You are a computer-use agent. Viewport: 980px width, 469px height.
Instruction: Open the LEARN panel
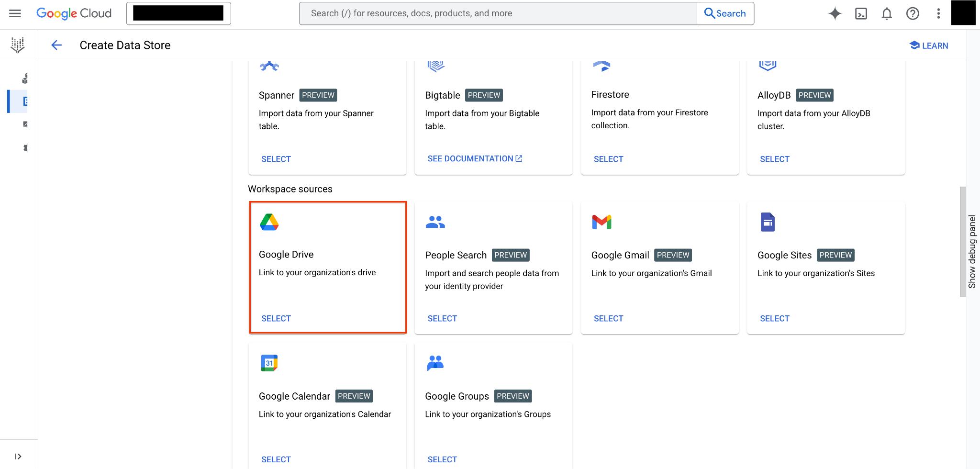point(929,45)
